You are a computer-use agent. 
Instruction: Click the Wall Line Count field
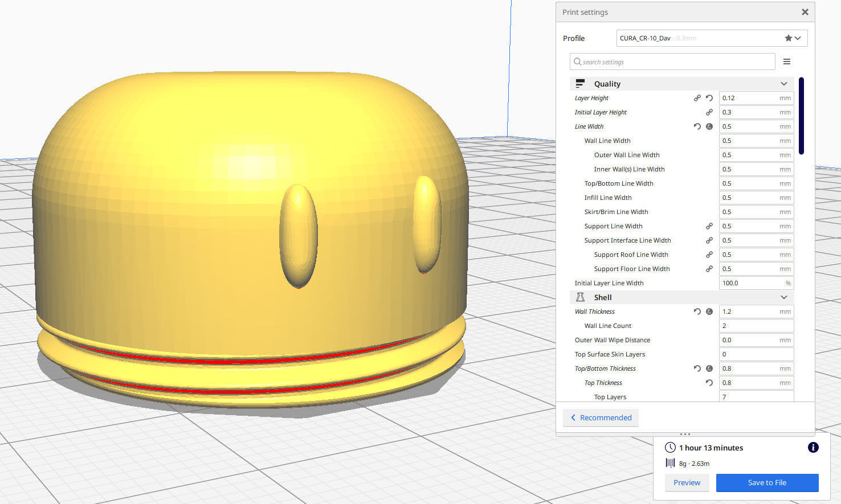[x=756, y=326]
